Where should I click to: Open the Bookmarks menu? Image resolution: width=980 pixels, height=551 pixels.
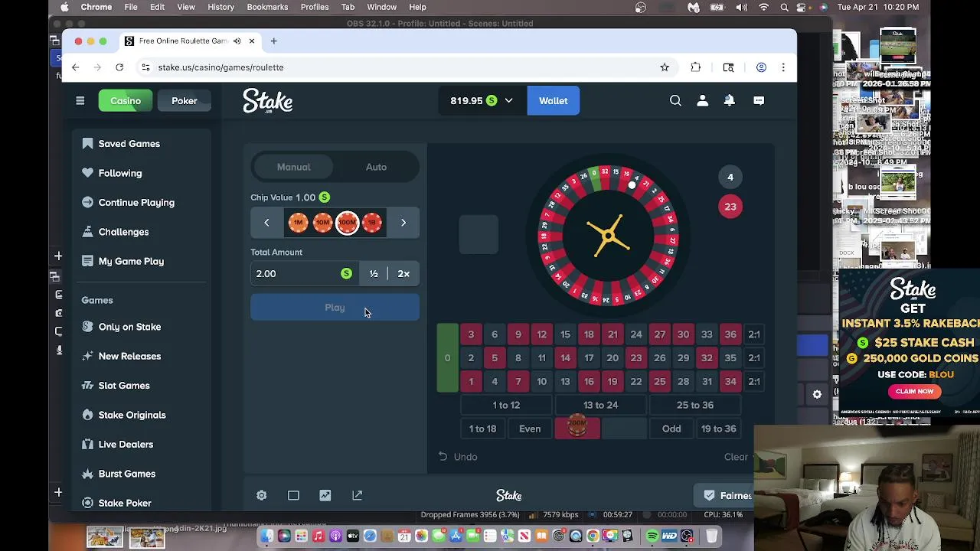point(267,7)
